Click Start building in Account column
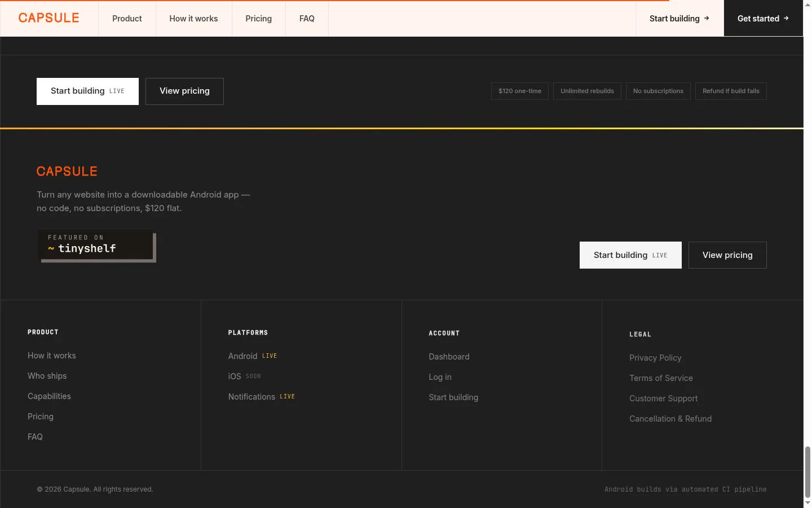 tap(453, 397)
